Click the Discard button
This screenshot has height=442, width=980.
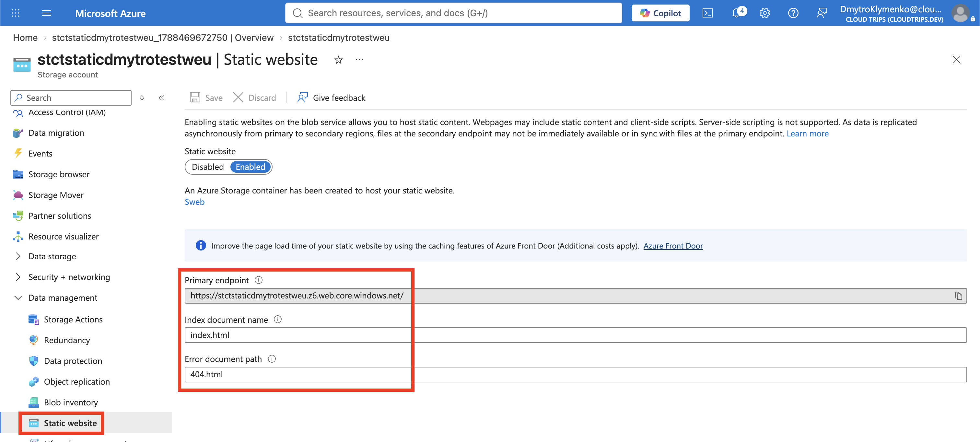pos(254,98)
